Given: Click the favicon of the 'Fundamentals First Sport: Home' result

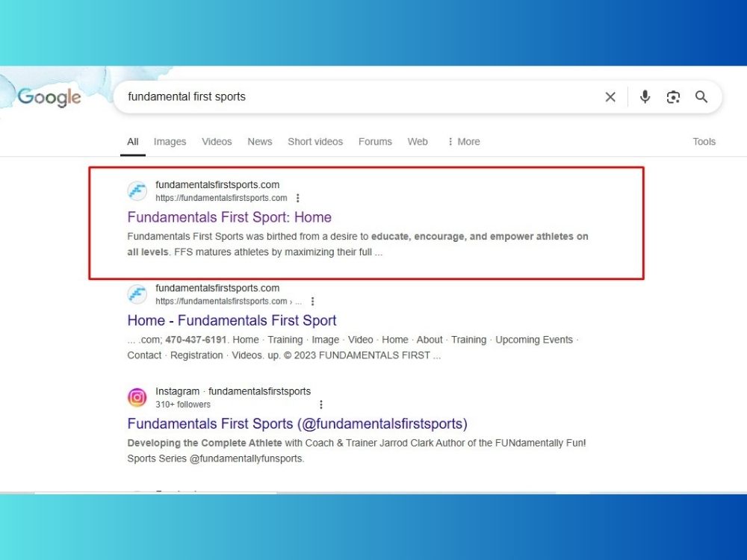Looking at the screenshot, I should (137, 191).
